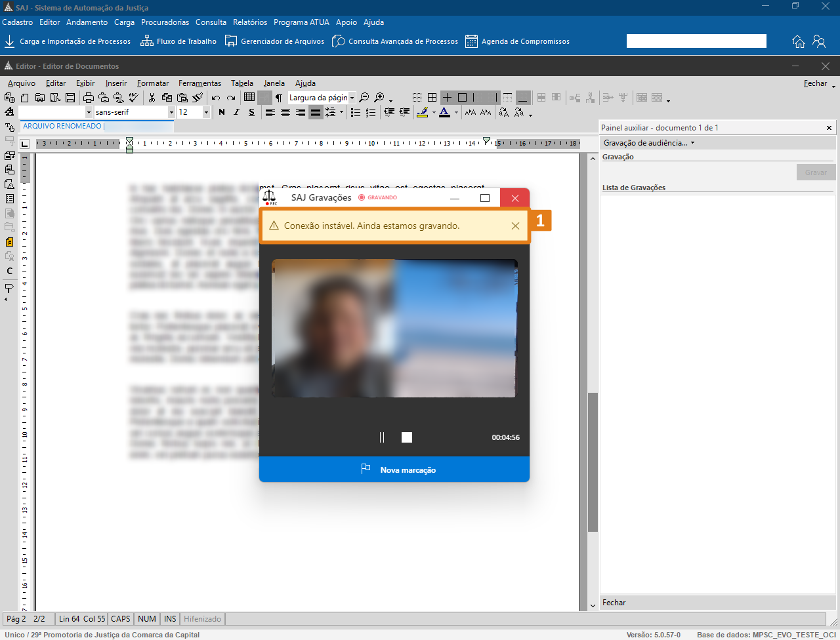Image resolution: width=840 pixels, height=640 pixels.
Task: Click the spell check ABC icon
Action: pos(134,98)
